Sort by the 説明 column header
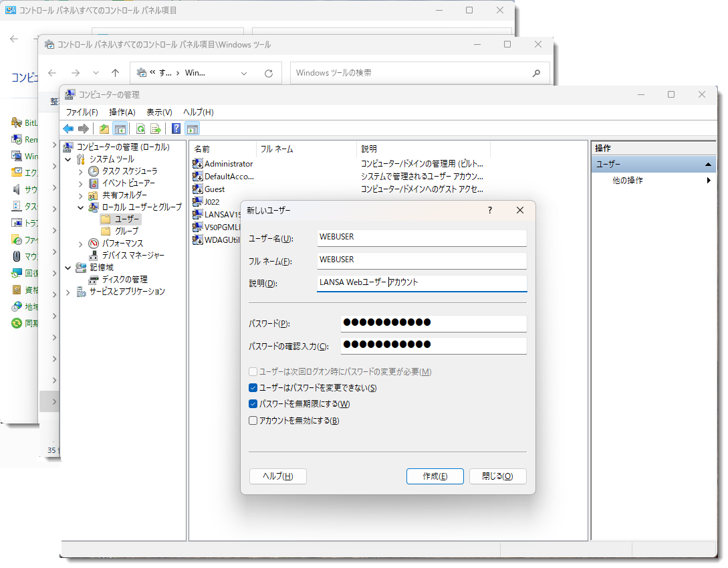Image resolution: width=728 pixels, height=568 pixels. 423,149
